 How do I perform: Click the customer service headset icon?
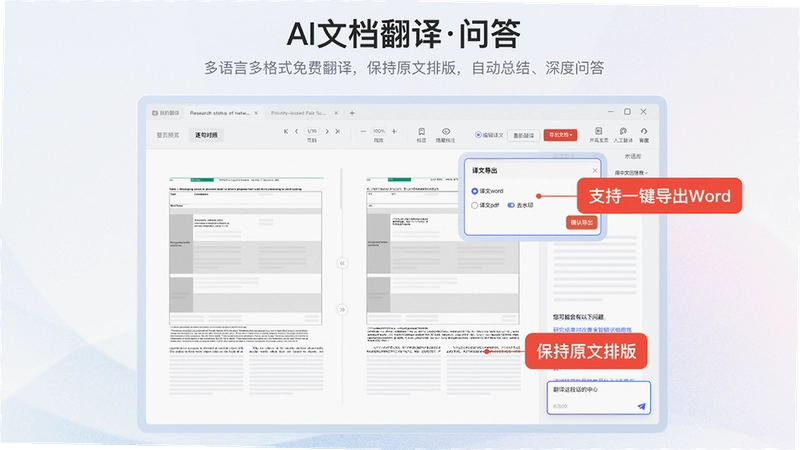[x=644, y=132]
